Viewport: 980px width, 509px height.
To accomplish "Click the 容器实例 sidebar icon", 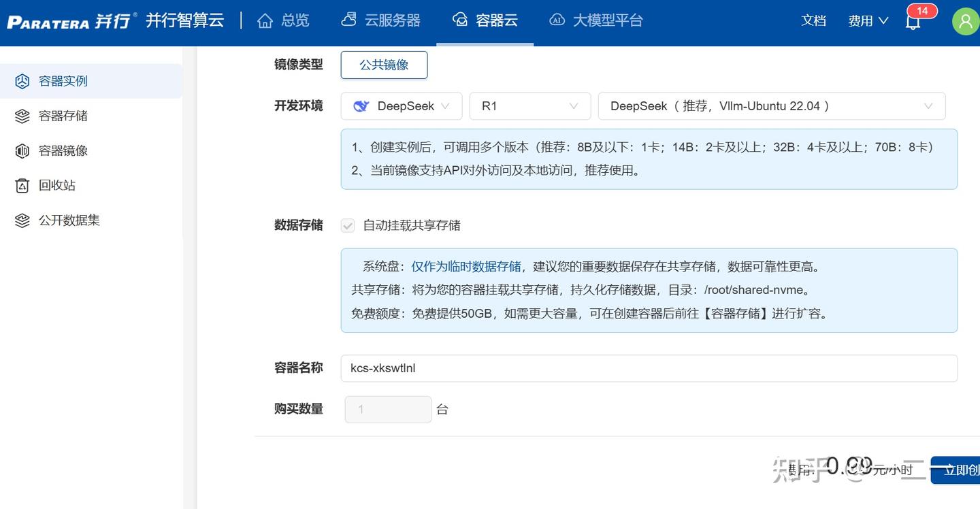I will point(22,81).
